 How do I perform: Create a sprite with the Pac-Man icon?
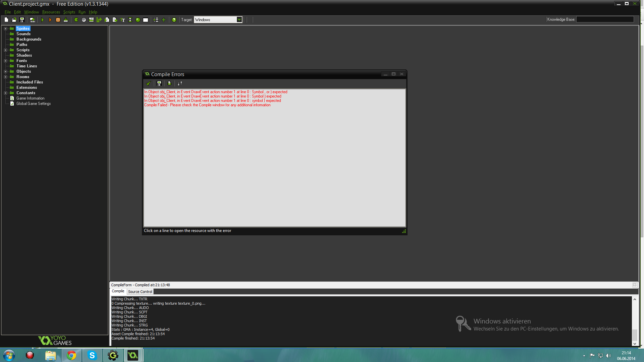click(x=76, y=20)
